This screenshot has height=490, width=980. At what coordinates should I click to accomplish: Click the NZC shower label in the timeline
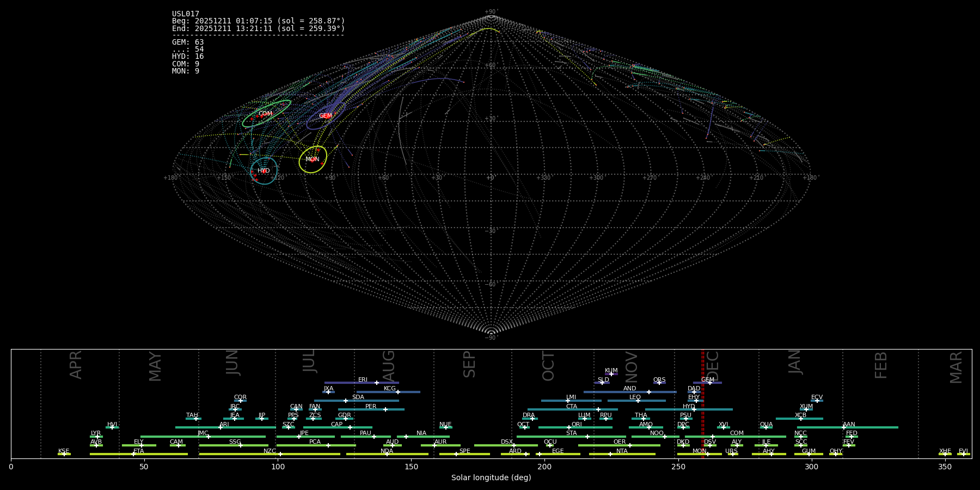coord(270,451)
